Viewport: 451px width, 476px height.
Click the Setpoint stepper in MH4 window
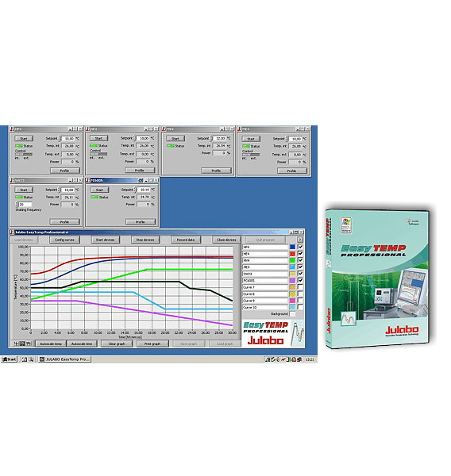(x=210, y=138)
